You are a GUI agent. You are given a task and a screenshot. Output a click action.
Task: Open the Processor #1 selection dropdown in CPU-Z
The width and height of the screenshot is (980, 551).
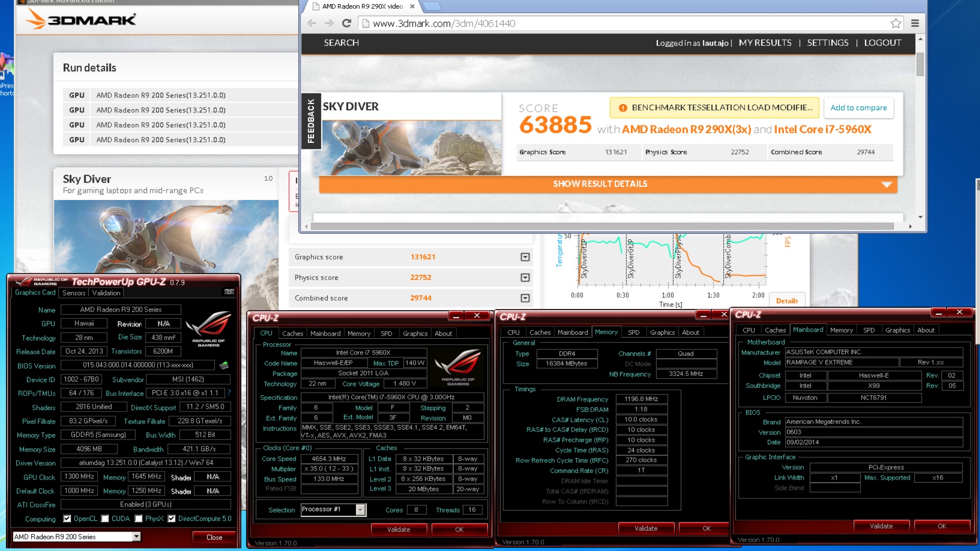pos(361,510)
